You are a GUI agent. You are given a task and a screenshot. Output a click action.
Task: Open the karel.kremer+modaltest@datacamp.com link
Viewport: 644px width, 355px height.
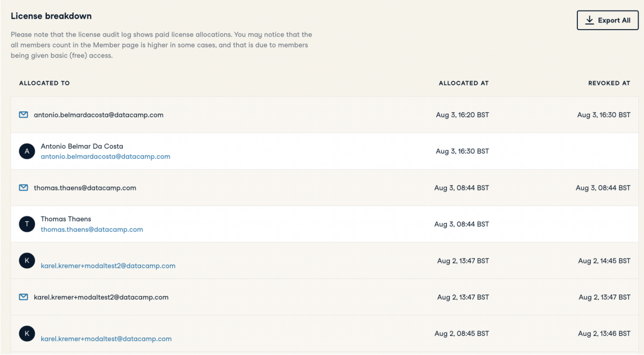pyautogui.click(x=106, y=339)
